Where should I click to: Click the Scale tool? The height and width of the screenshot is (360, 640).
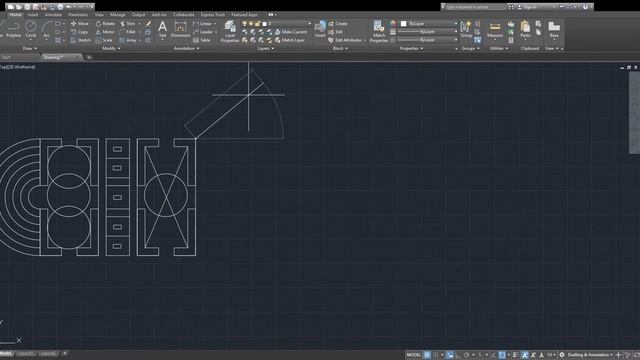104,40
